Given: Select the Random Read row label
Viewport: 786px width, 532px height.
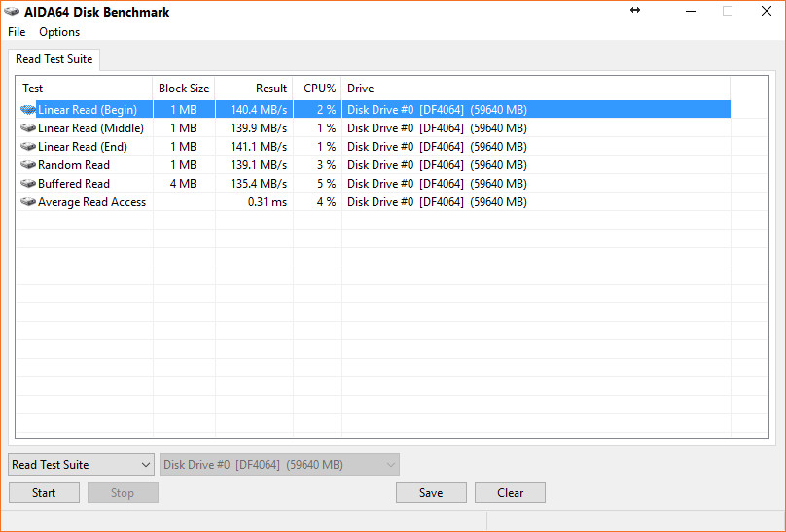Looking at the screenshot, I should [x=74, y=164].
